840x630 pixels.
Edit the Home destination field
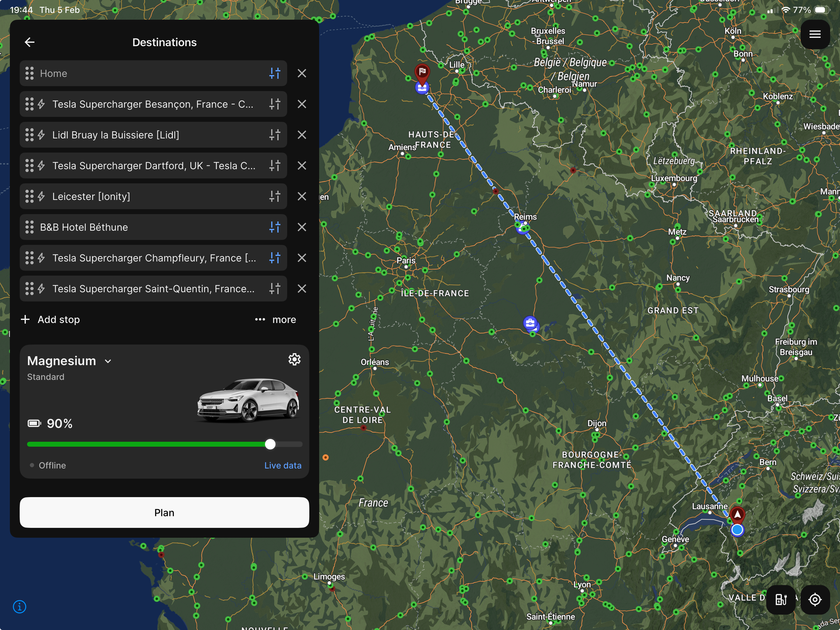coord(153,73)
